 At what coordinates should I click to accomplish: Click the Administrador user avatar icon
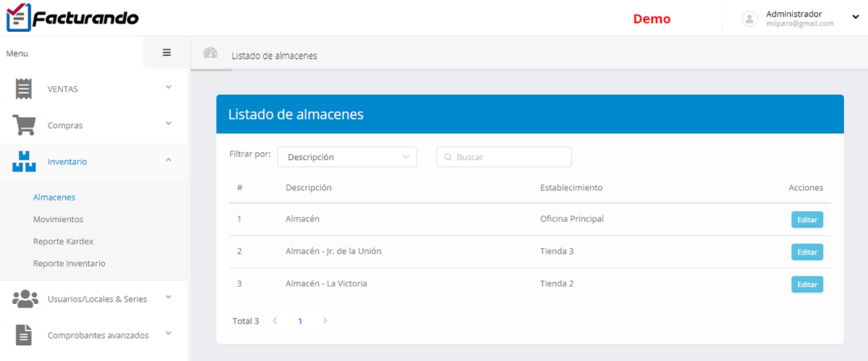(x=749, y=19)
